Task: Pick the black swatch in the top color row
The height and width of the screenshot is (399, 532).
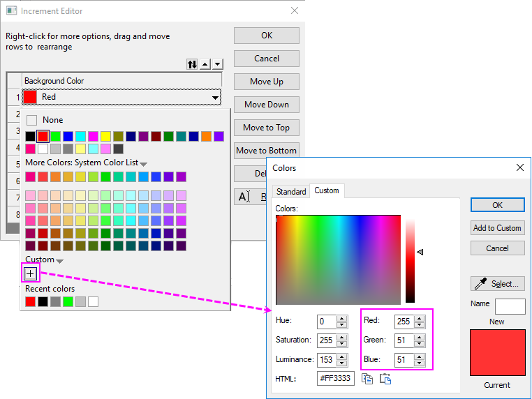Action: (x=30, y=136)
